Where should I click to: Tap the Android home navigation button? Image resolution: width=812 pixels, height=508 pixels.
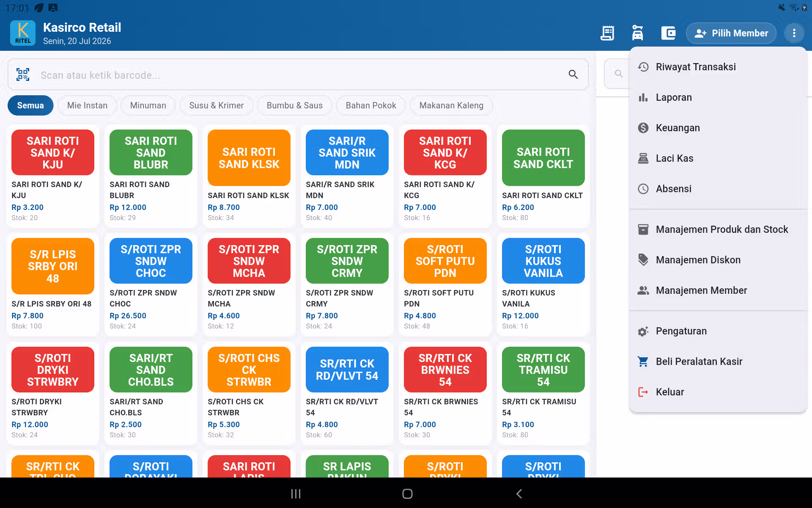pyautogui.click(x=407, y=494)
